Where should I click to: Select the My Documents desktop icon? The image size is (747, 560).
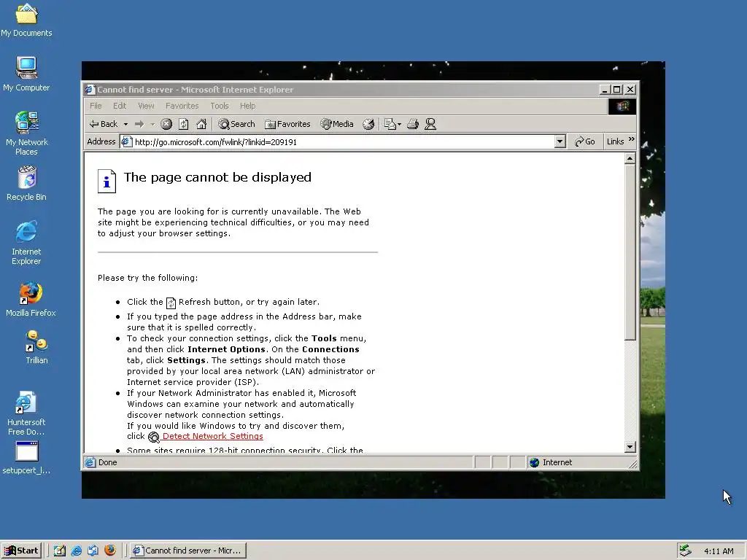tap(26, 20)
